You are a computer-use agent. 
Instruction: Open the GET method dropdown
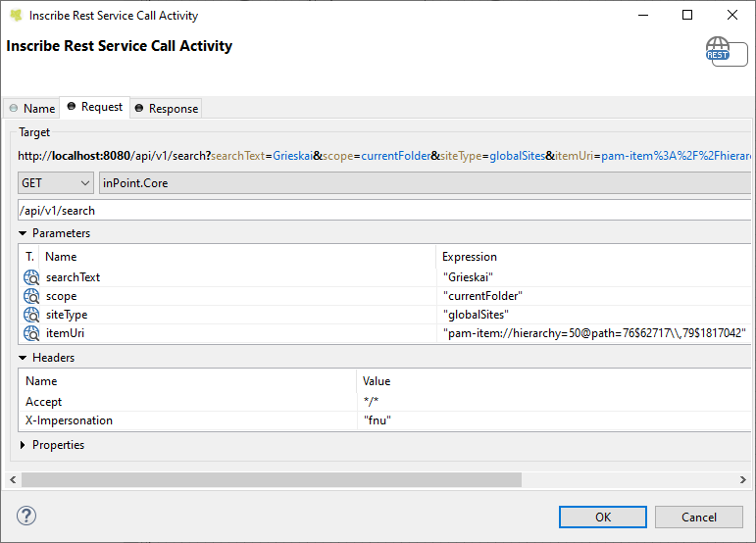[56, 183]
